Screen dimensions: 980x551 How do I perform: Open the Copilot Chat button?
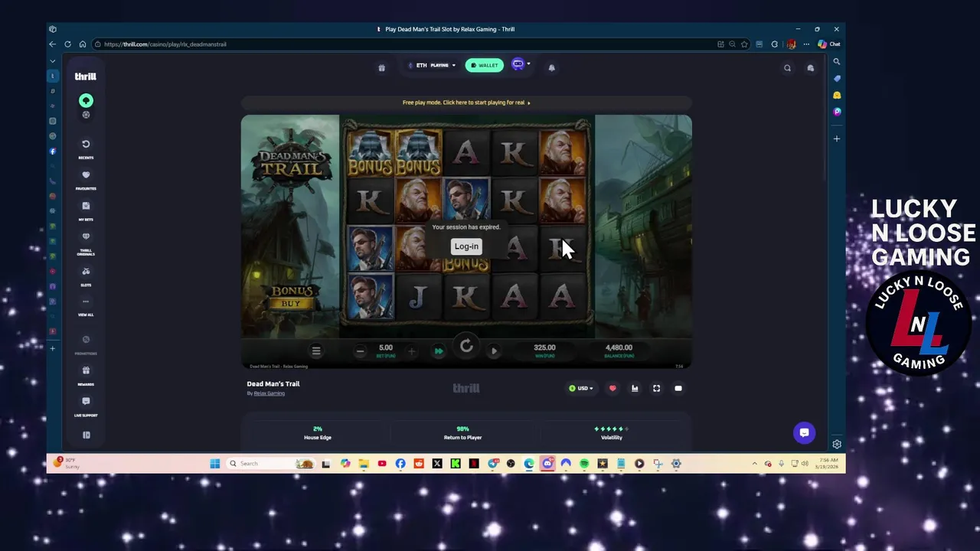click(x=829, y=44)
